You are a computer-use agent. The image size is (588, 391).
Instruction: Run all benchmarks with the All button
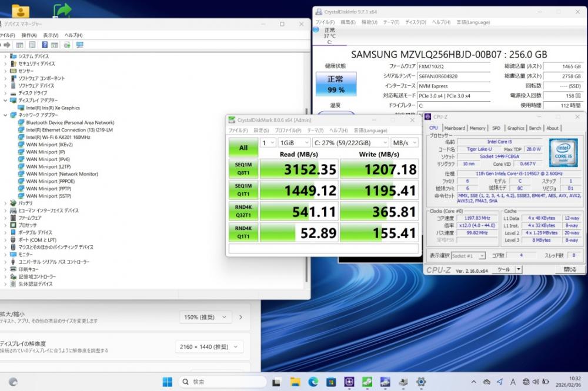[243, 148]
